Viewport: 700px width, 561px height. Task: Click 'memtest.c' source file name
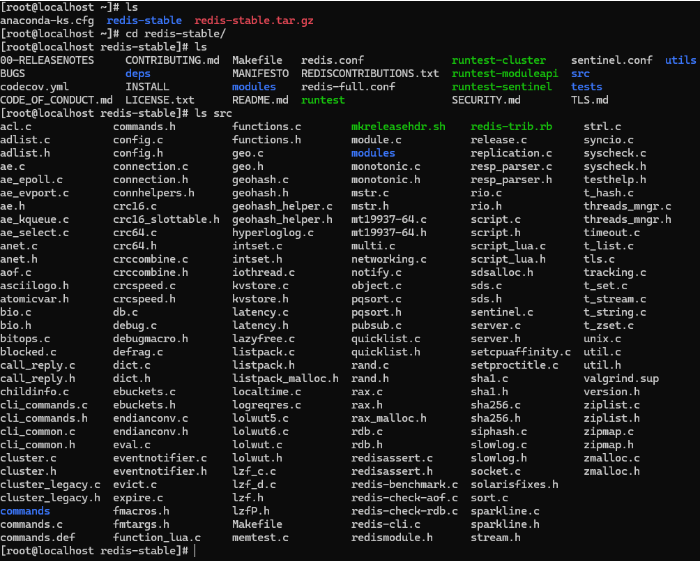260,538
